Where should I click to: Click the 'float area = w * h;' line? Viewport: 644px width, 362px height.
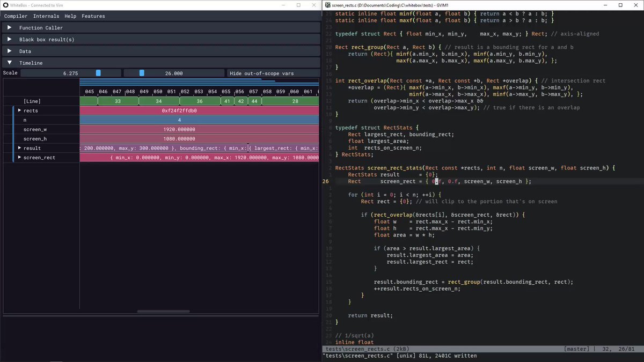click(x=405, y=235)
